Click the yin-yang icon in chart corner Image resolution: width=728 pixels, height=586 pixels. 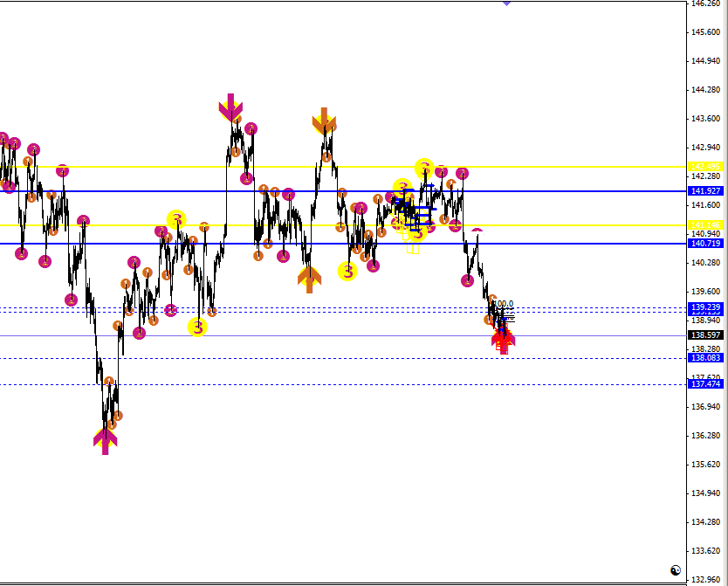coord(676,570)
